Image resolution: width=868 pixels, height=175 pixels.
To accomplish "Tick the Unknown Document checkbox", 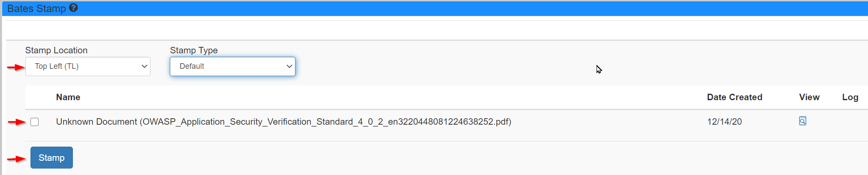I will [x=35, y=122].
